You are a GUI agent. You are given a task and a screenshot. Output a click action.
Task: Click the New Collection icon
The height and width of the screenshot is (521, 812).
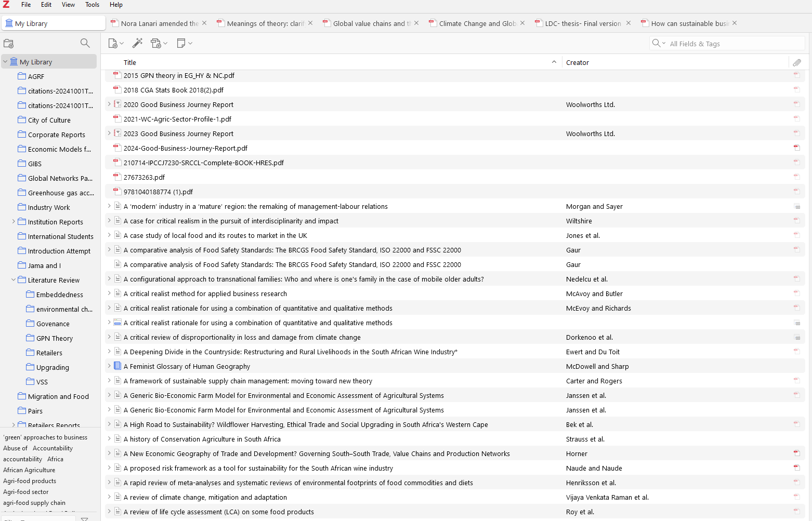point(9,43)
